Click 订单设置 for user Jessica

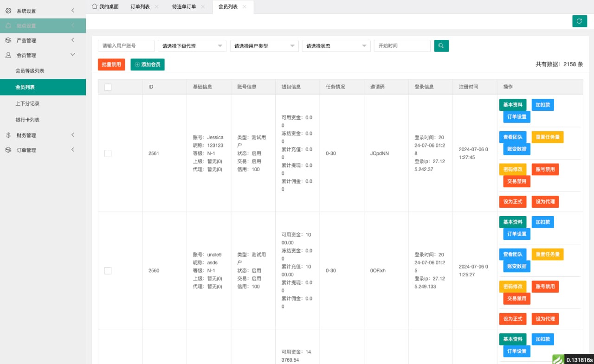click(x=517, y=117)
